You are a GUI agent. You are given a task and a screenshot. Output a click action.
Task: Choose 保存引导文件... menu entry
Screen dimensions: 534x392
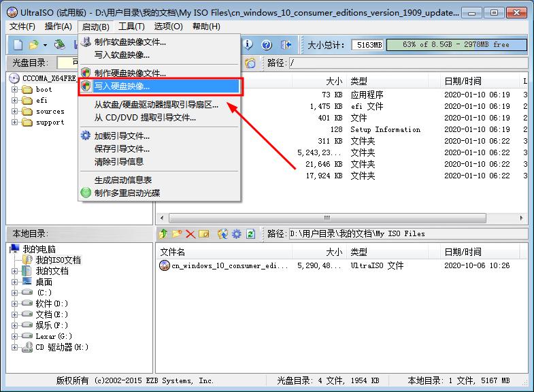click(x=160, y=148)
